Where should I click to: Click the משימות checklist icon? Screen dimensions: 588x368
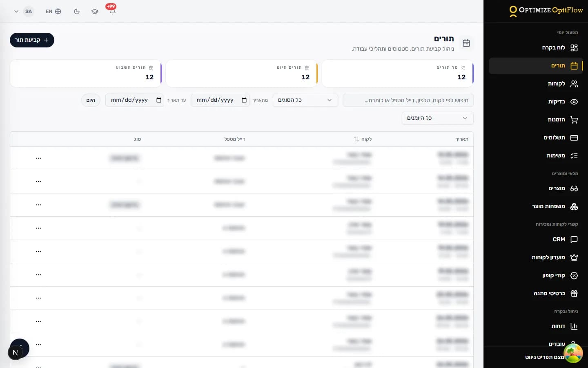(x=574, y=156)
